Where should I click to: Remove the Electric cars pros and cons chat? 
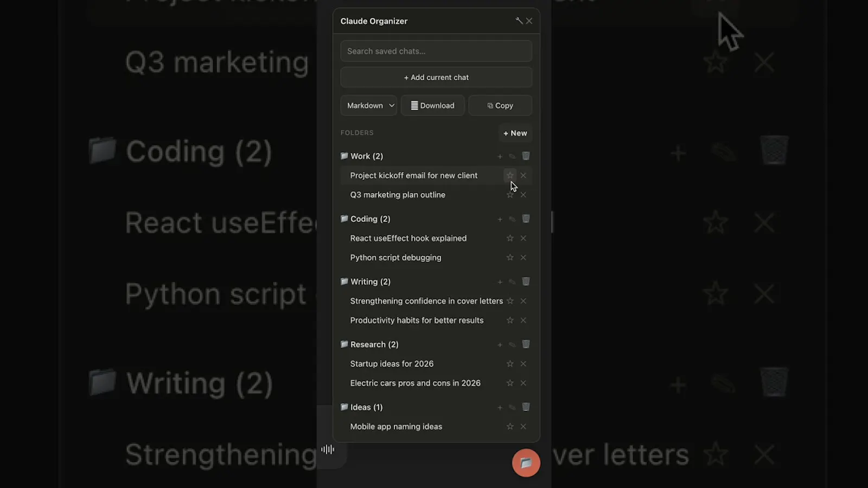point(524,383)
